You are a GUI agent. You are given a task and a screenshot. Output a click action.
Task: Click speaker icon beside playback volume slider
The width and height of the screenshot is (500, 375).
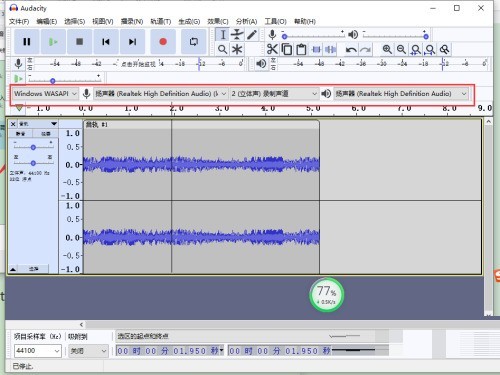pos(353,35)
